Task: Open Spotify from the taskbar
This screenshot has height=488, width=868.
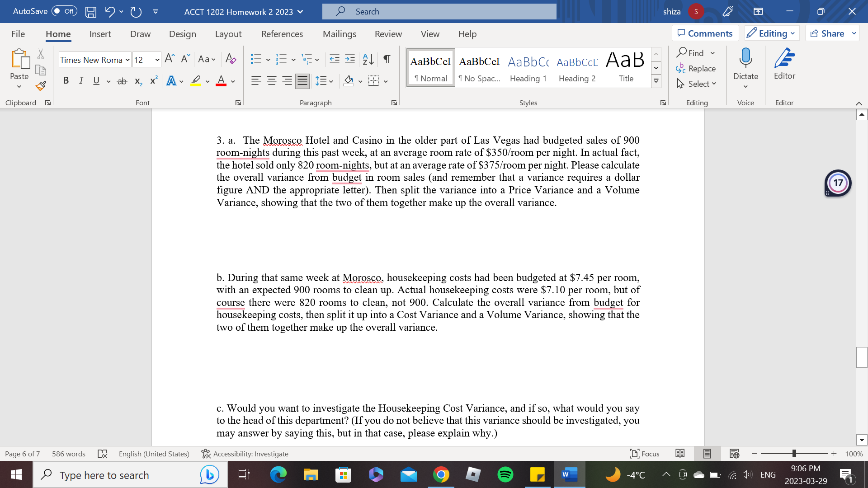Action: 505,474
